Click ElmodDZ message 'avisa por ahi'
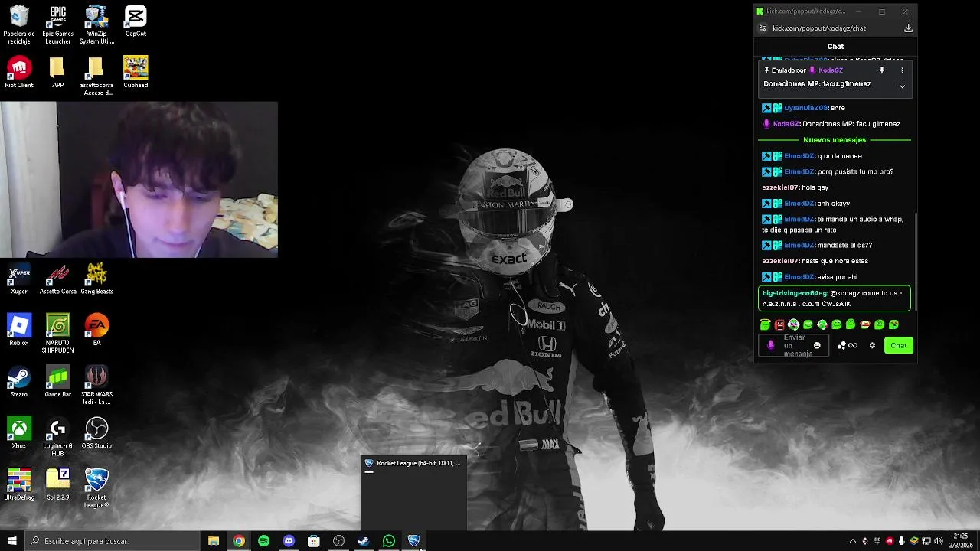Image resolution: width=980 pixels, height=551 pixels. coord(810,277)
